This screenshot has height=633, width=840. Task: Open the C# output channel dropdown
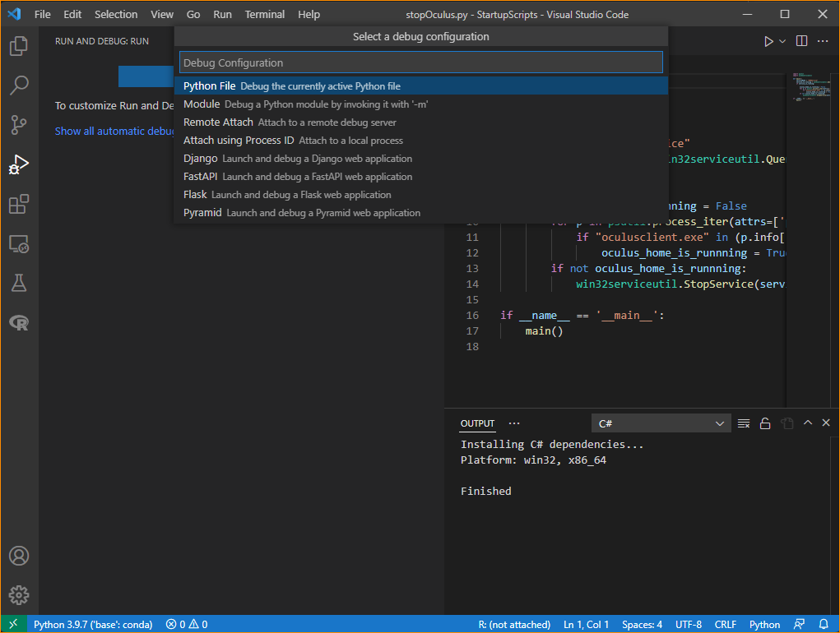tap(660, 424)
